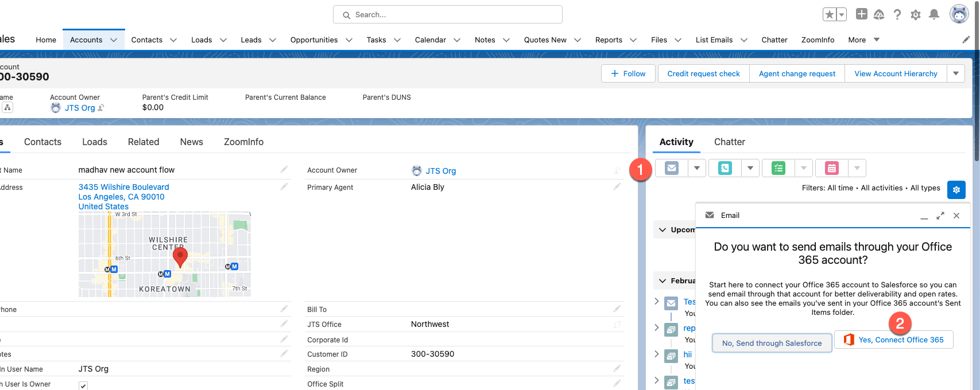This screenshot has height=390, width=980.
Task: Go to the Home nav tab
Action: (46, 40)
